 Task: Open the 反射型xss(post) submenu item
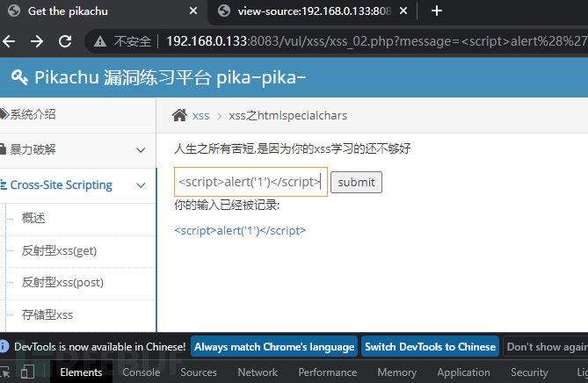[x=62, y=282]
